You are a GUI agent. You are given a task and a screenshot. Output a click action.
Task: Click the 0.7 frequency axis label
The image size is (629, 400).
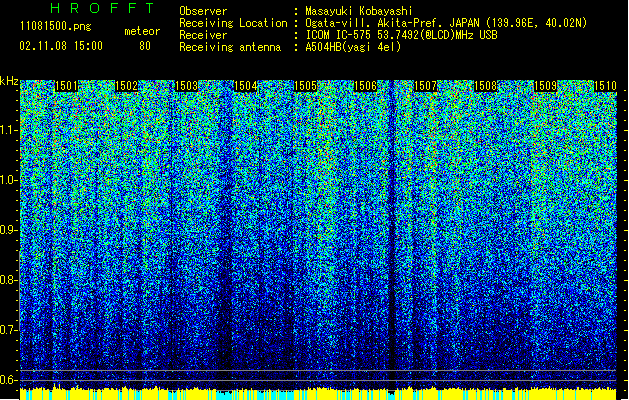pyautogui.click(x=8, y=330)
